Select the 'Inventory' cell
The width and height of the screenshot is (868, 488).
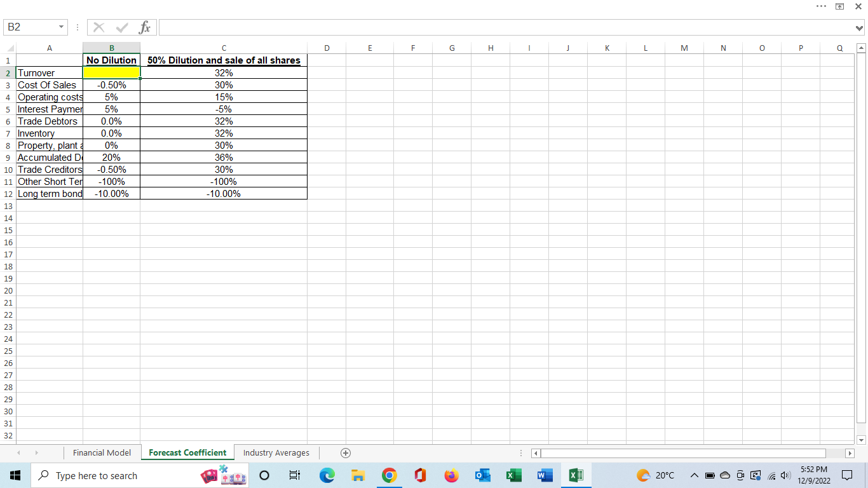point(49,133)
